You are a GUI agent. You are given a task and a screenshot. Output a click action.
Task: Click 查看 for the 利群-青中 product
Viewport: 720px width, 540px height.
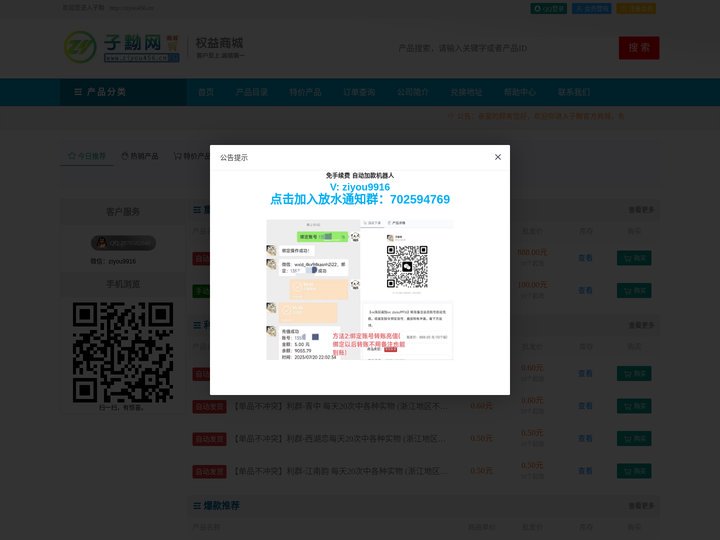tap(585, 406)
